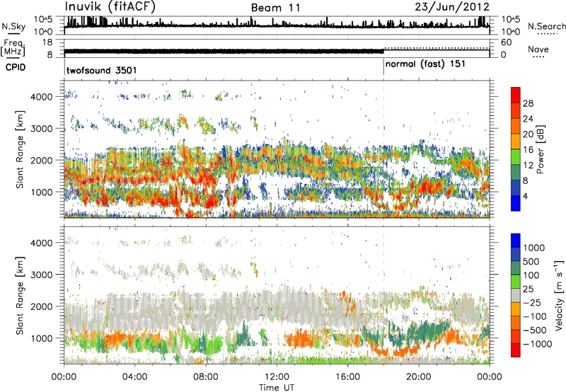Viewport: 566px width, 392px height.
Task: Pick the red bottom Velocity colorbar segment below -1000
Action: click(x=516, y=350)
